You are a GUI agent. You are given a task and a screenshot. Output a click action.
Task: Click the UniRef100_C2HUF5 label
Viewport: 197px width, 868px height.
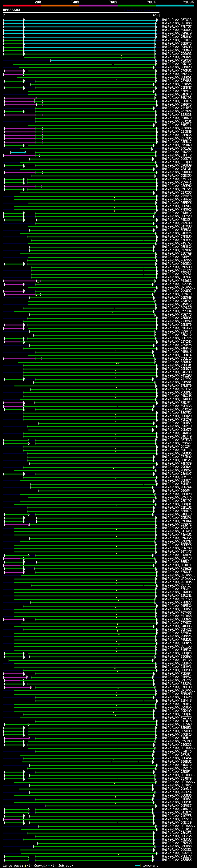177,101
